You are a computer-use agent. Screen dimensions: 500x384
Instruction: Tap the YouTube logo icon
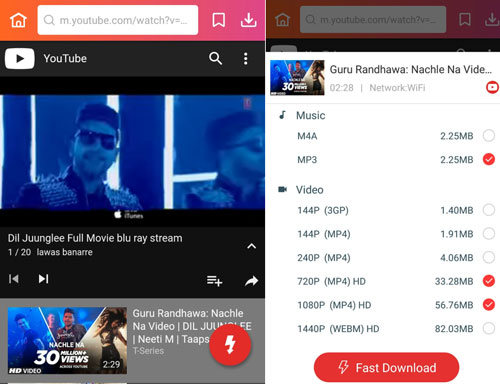(20, 59)
